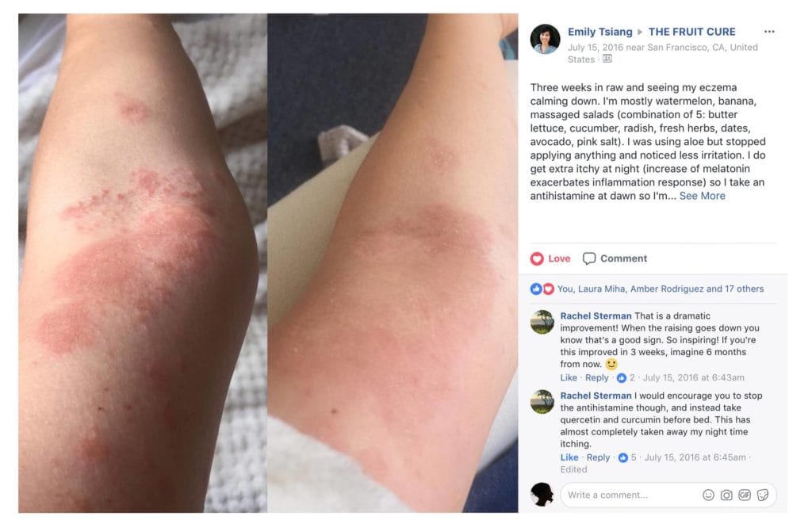Like Rachel's dramatic improvement comment
Screen dimensions: 812x524
(568, 377)
